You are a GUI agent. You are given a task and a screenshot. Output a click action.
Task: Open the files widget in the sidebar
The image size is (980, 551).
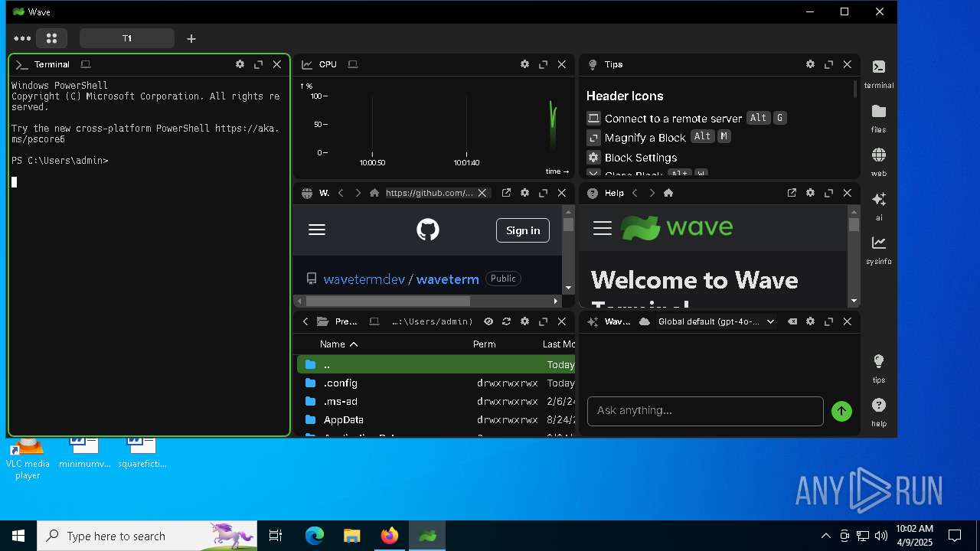pyautogui.click(x=879, y=118)
